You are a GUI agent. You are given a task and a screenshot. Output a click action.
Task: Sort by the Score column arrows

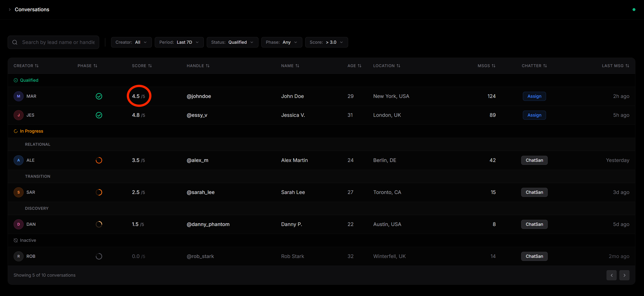pos(150,66)
